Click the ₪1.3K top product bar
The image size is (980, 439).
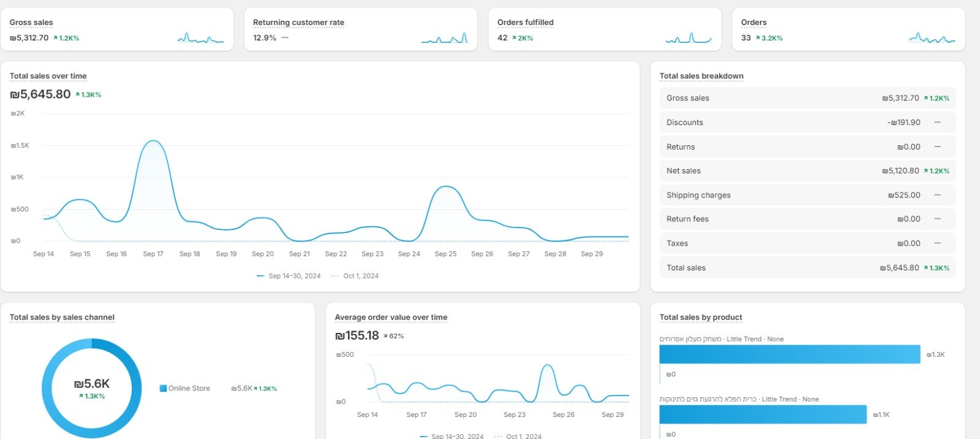tap(789, 354)
